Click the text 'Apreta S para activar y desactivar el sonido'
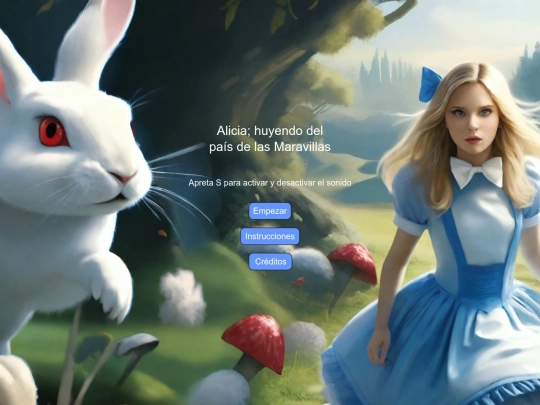540x405 pixels. tap(270, 183)
